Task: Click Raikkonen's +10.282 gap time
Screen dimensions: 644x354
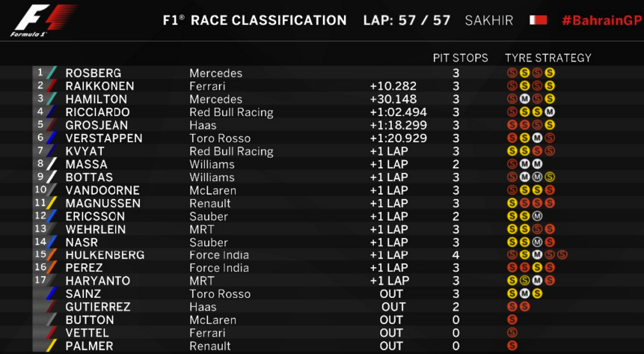Action: click(x=393, y=86)
